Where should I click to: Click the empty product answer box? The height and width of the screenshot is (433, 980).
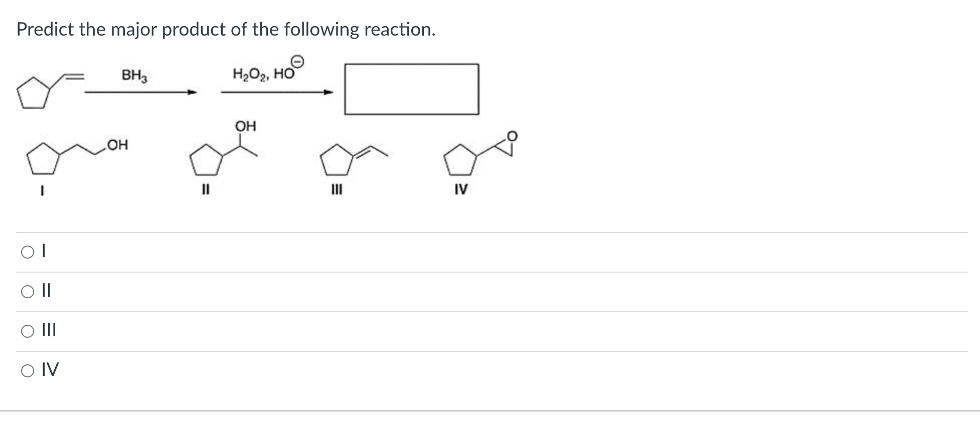coord(411,89)
